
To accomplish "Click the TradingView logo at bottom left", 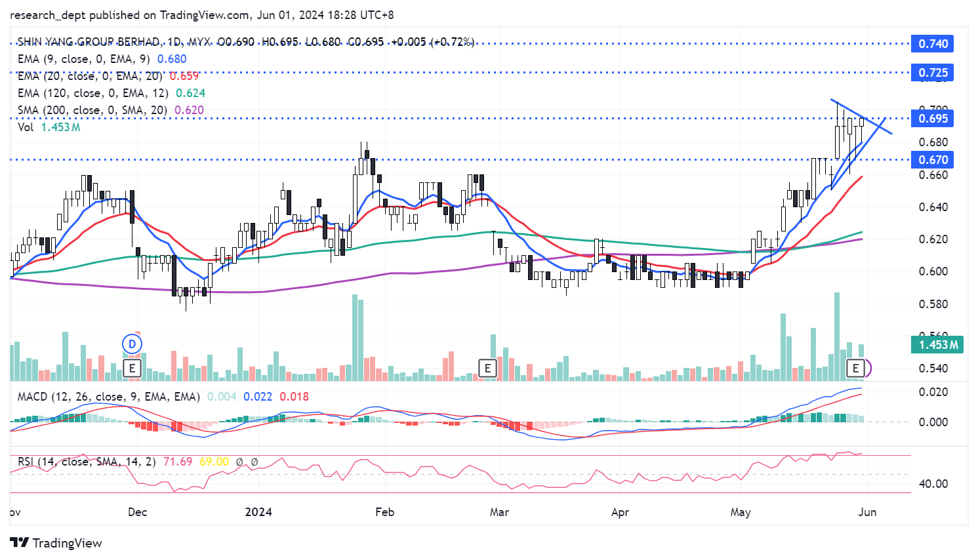I will pyautogui.click(x=56, y=543).
